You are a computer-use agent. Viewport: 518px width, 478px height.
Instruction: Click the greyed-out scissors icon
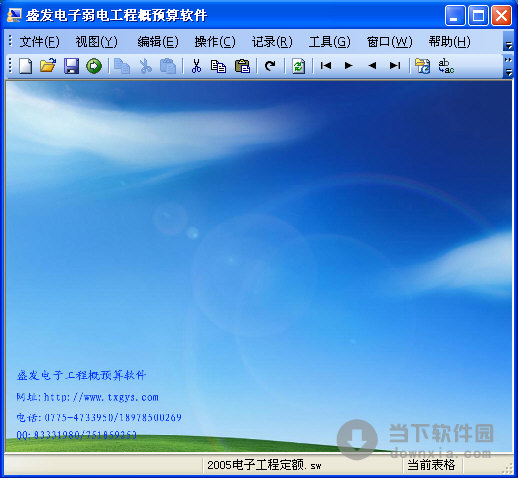click(145, 66)
